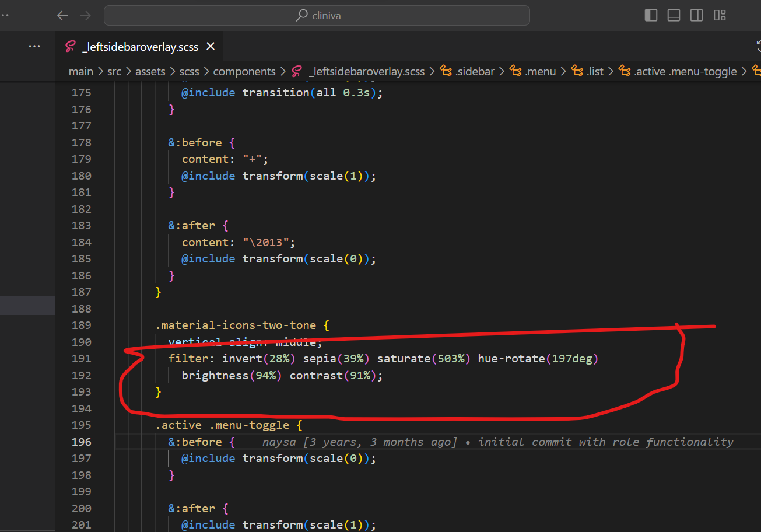Screen dimensions: 761x532
Task: Open the .menu breadcrumb symbol
Action: pos(541,72)
